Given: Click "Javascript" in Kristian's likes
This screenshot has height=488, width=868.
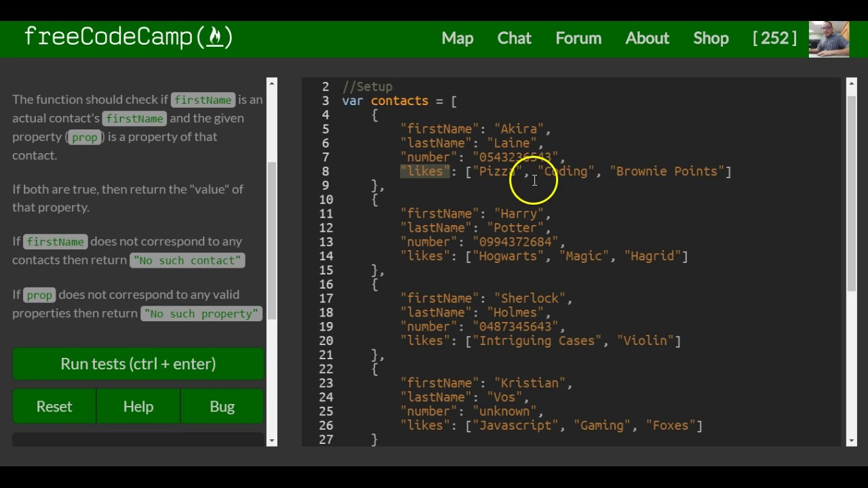Looking at the screenshot, I should point(515,426).
